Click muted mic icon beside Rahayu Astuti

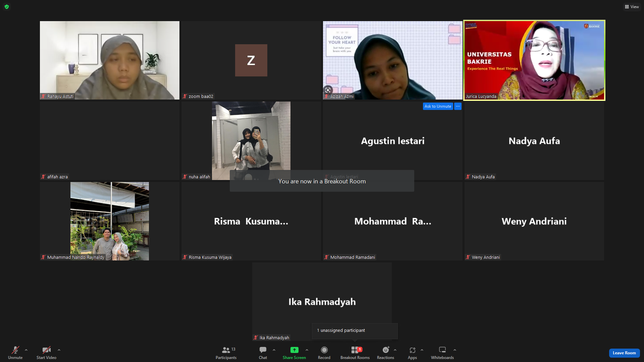[x=43, y=97]
